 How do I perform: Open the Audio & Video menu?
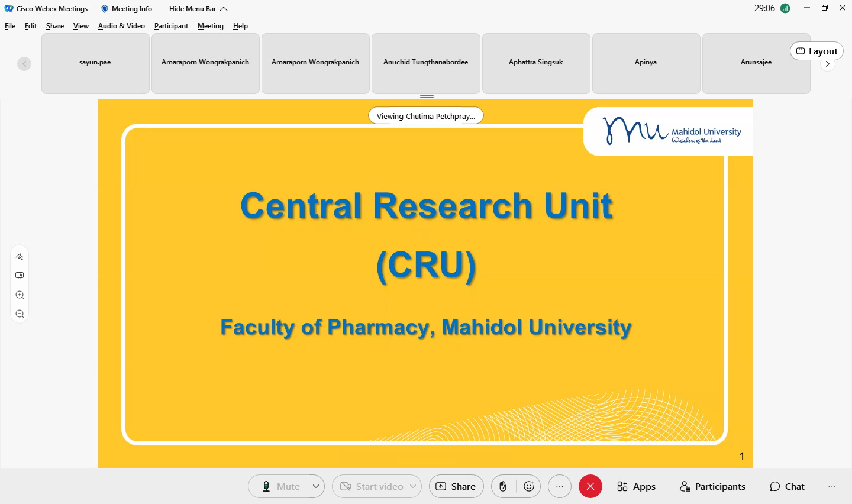pos(121,26)
